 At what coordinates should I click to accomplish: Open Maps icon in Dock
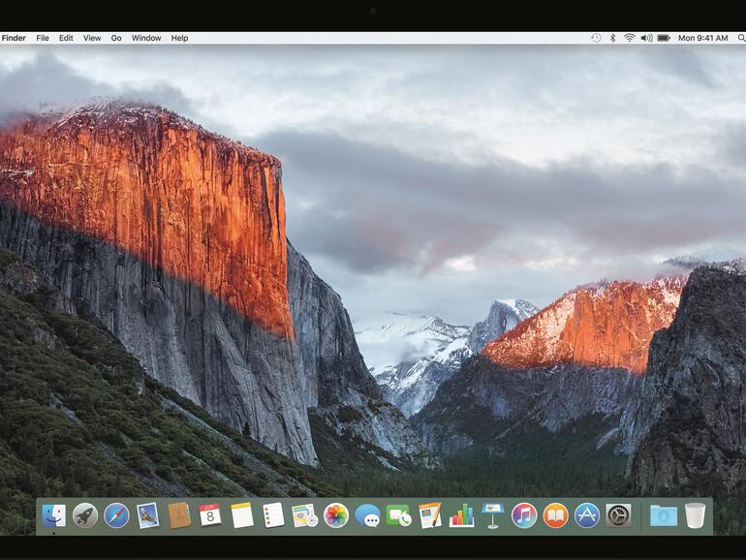pyautogui.click(x=304, y=515)
